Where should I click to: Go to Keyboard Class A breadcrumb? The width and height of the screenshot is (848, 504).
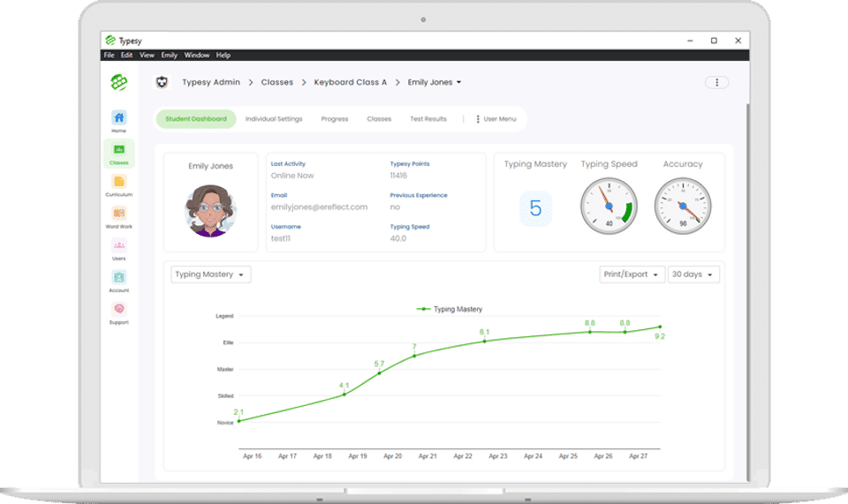tap(350, 82)
